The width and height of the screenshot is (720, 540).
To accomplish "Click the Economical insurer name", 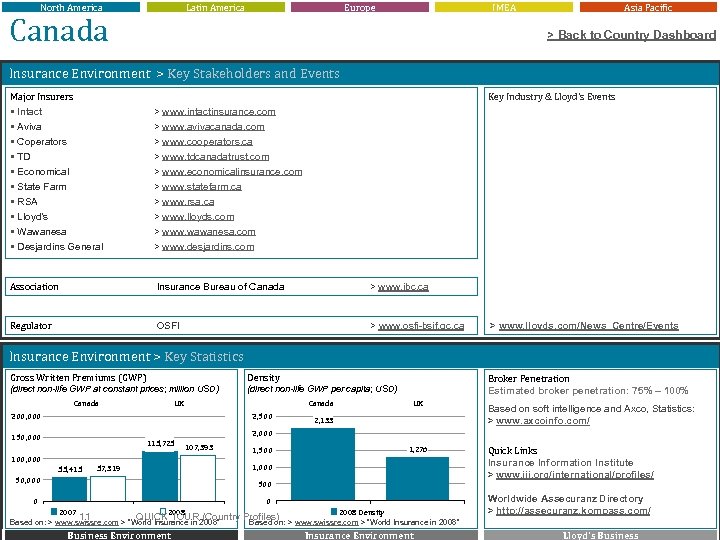I will [x=43, y=172].
